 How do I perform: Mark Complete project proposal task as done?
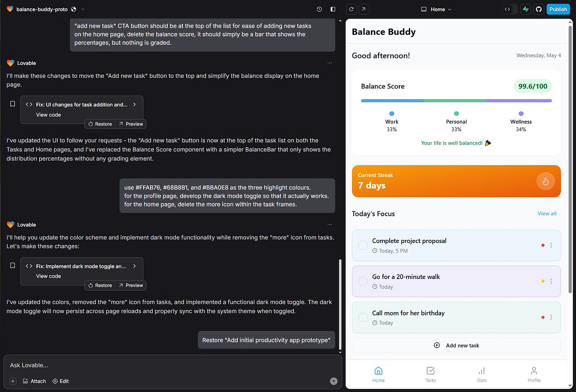tap(363, 245)
